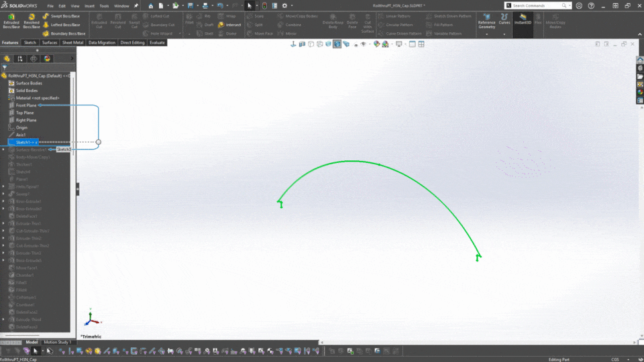This screenshot has width=644, height=362.
Task: Click the Extruded Boss/Base tool
Action: click(x=11, y=20)
